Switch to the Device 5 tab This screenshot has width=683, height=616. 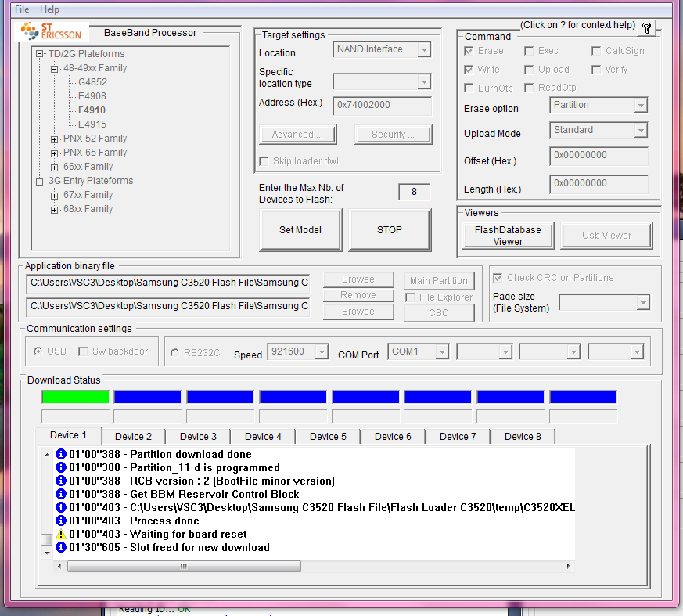tap(328, 437)
